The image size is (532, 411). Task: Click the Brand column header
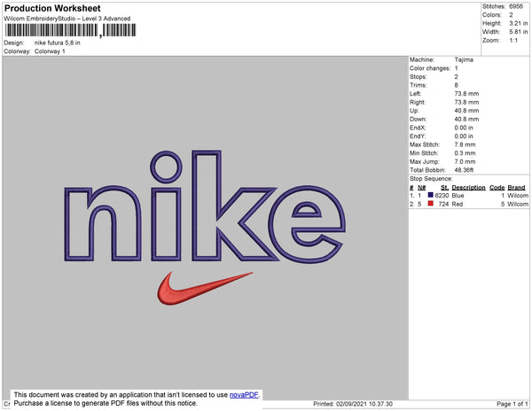click(x=516, y=188)
